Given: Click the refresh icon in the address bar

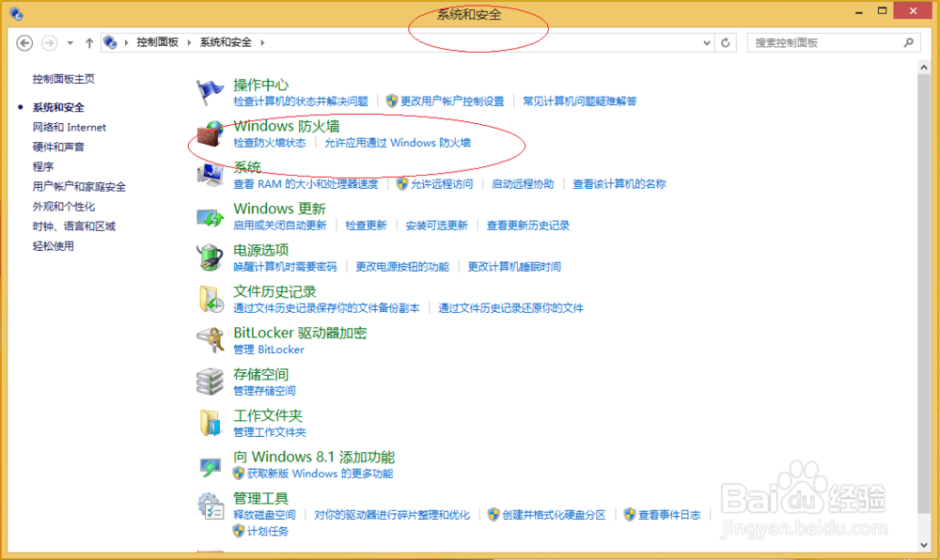Looking at the screenshot, I should pos(724,42).
